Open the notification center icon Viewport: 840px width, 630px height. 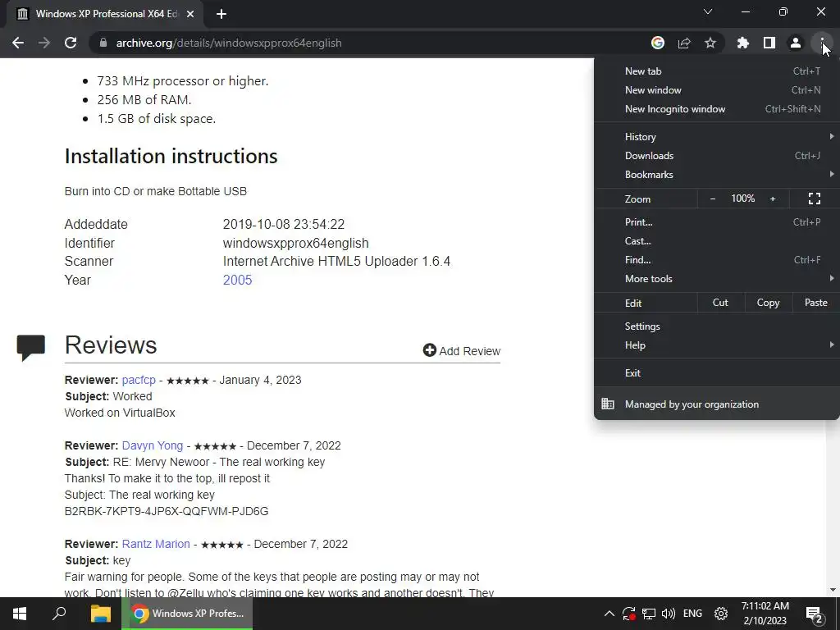pyautogui.click(x=815, y=614)
